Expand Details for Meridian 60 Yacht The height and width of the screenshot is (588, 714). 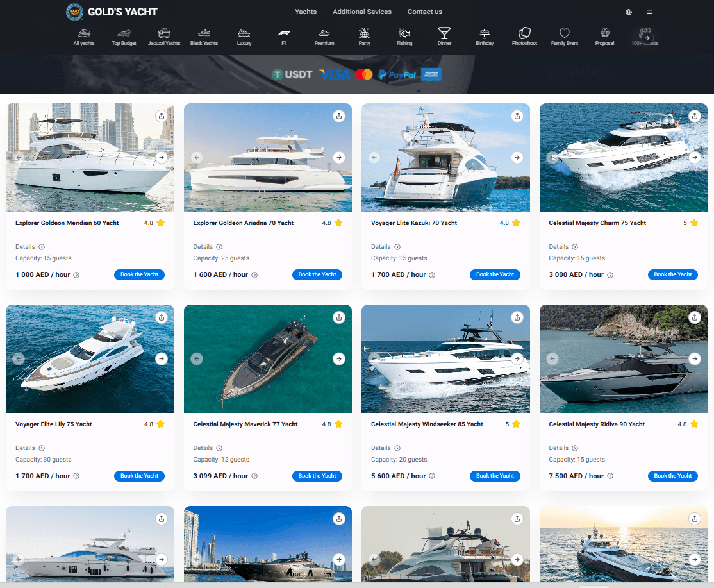click(30, 247)
